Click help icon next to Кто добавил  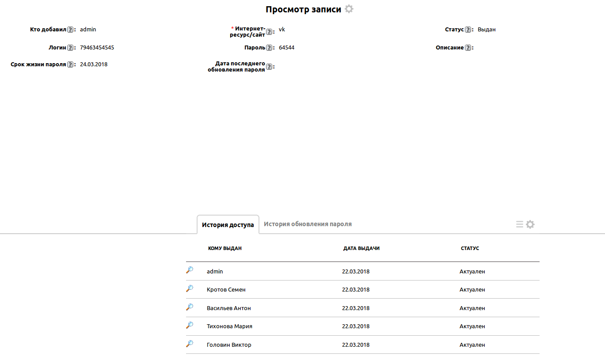coord(70,30)
